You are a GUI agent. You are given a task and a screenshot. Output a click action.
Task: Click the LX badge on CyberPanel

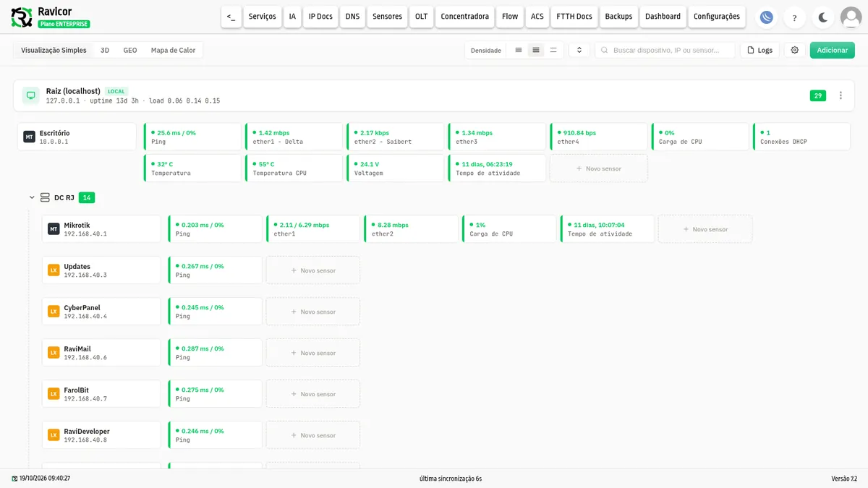[54, 311]
